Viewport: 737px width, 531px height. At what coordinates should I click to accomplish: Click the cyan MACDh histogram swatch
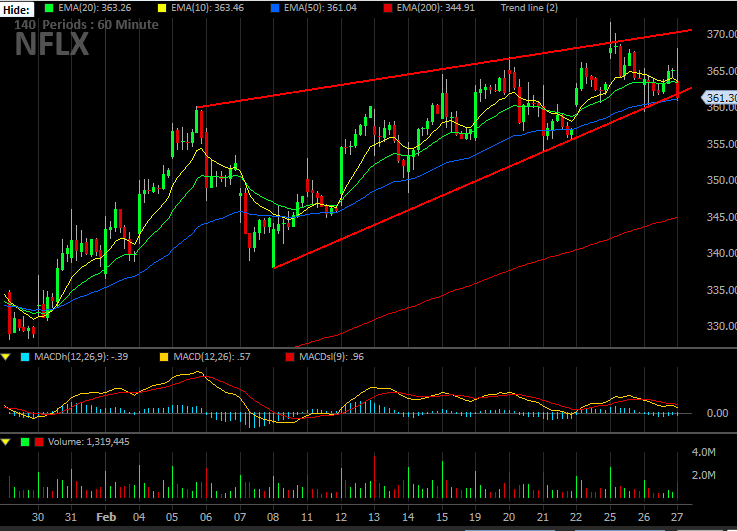pyautogui.click(x=25, y=357)
